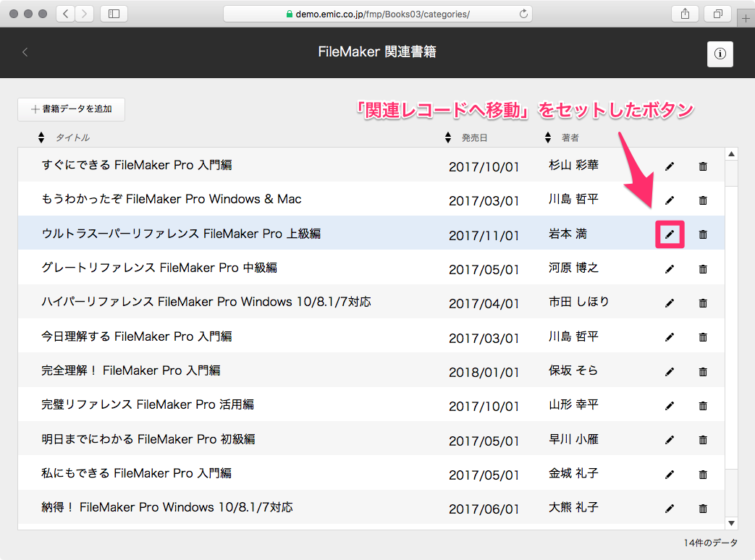Image resolution: width=755 pixels, height=560 pixels.
Task: Delete 納得！ FileMaker Pro Windows row
Action: click(703, 509)
